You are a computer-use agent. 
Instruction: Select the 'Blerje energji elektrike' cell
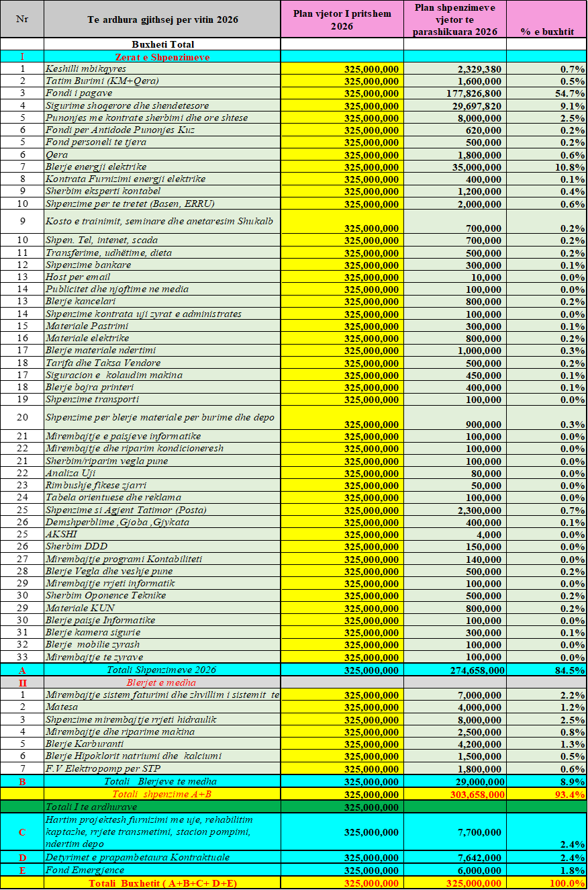(96, 167)
